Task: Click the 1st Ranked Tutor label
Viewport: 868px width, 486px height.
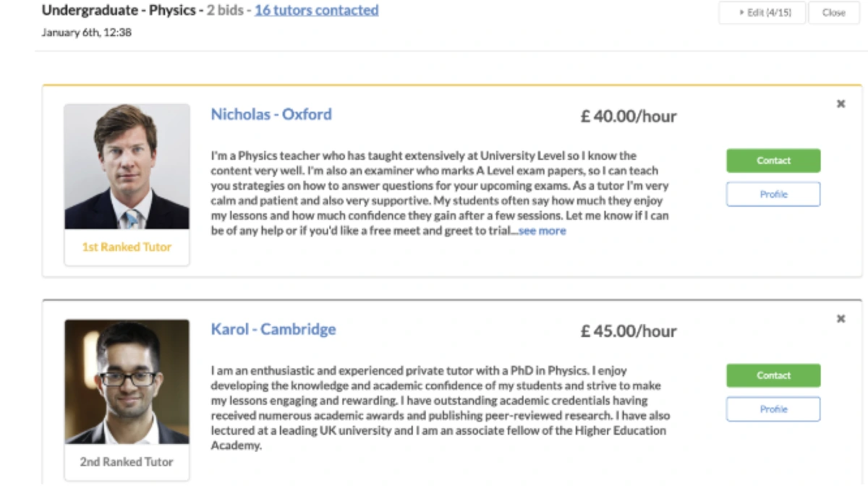Action: pos(127,247)
